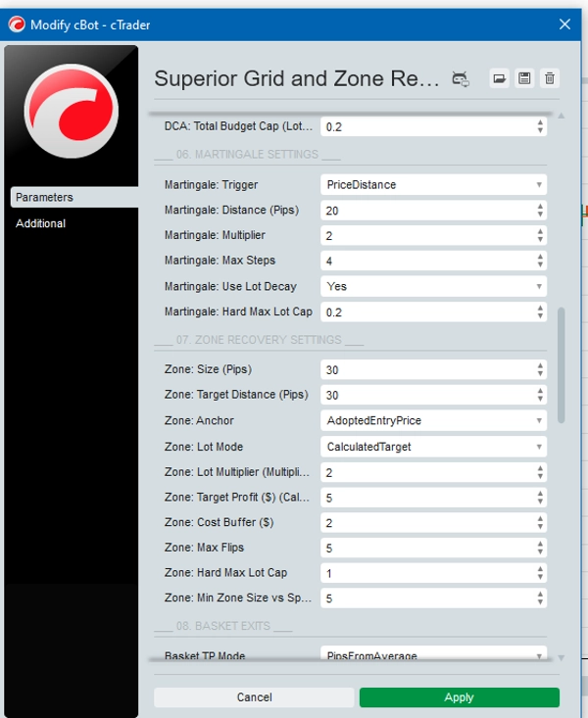This screenshot has width=588, height=718.
Task: Click the Cancel button
Action: (254, 697)
